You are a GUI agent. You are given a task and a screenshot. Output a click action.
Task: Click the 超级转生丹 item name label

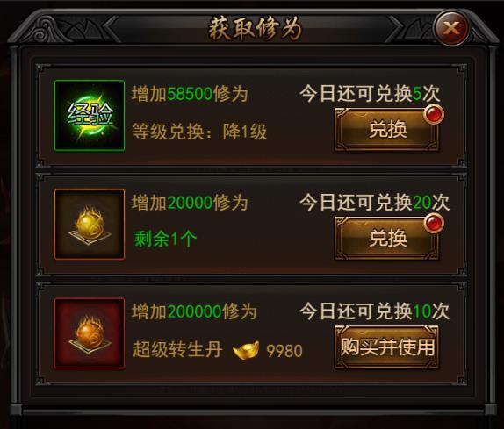pyautogui.click(x=177, y=350)
